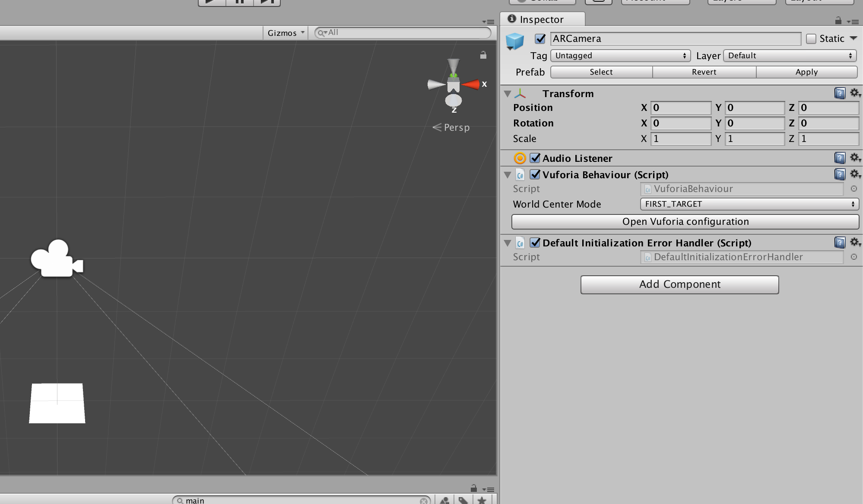
Task: Enable the Static checkbox
Action: pos(811,39)
